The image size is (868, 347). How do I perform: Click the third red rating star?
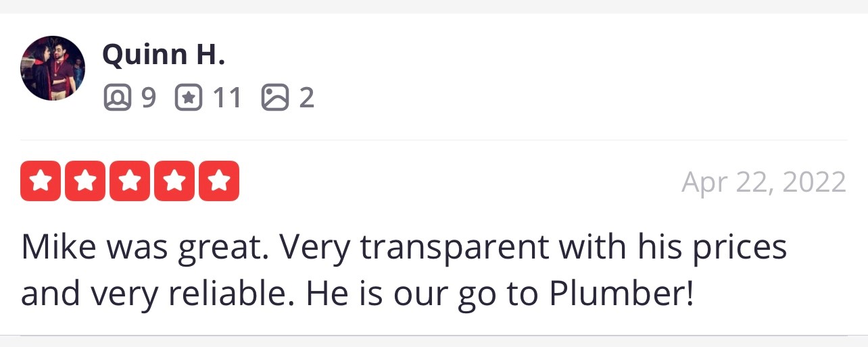130,181
